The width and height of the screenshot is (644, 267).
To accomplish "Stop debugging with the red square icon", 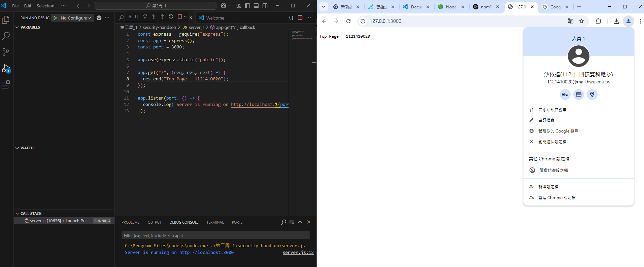I will [180, 16].
